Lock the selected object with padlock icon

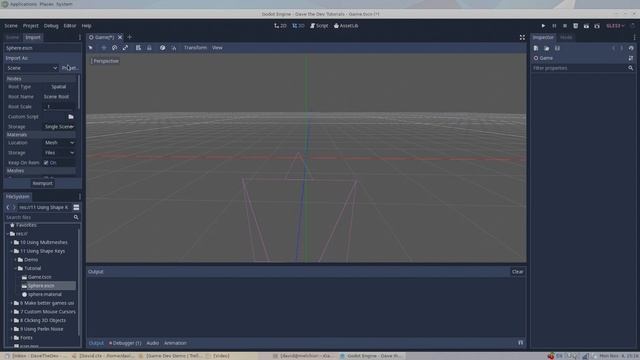pos(149,48)
